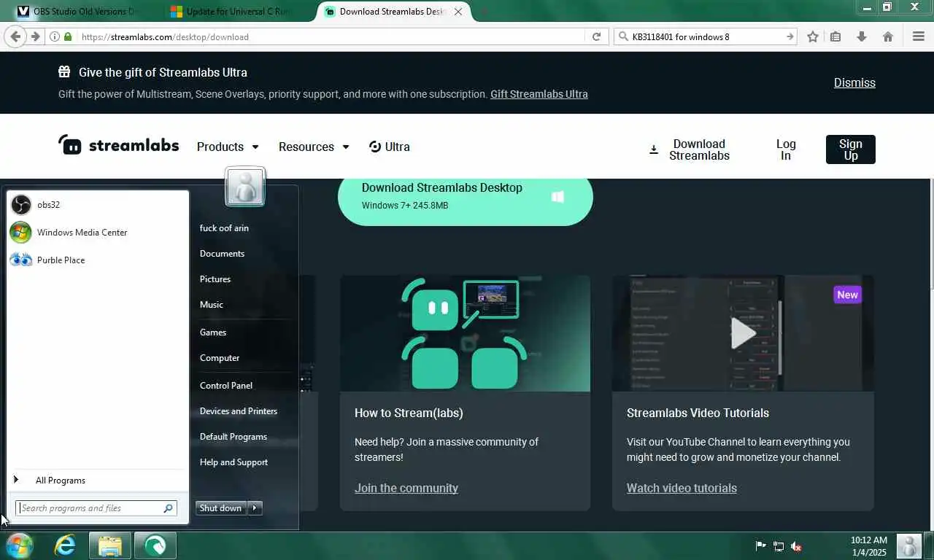
Task: Open the downloads arrow icon
Action: (x=862, y=36)
